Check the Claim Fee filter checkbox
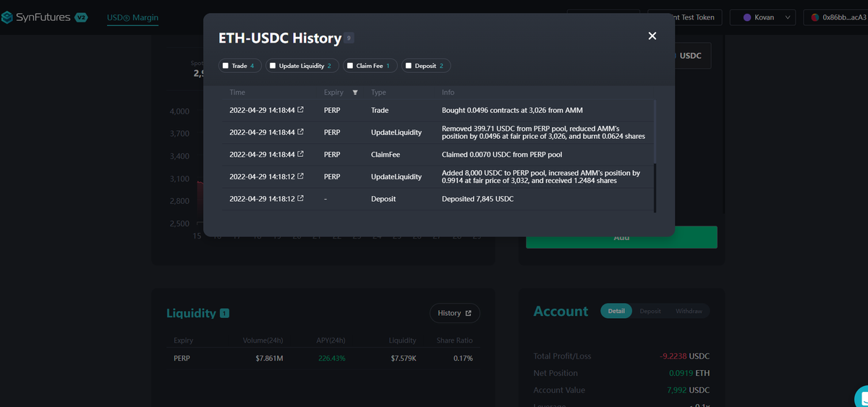The width and height of the screenshot is (868, 407). click(x=350, y=66)
